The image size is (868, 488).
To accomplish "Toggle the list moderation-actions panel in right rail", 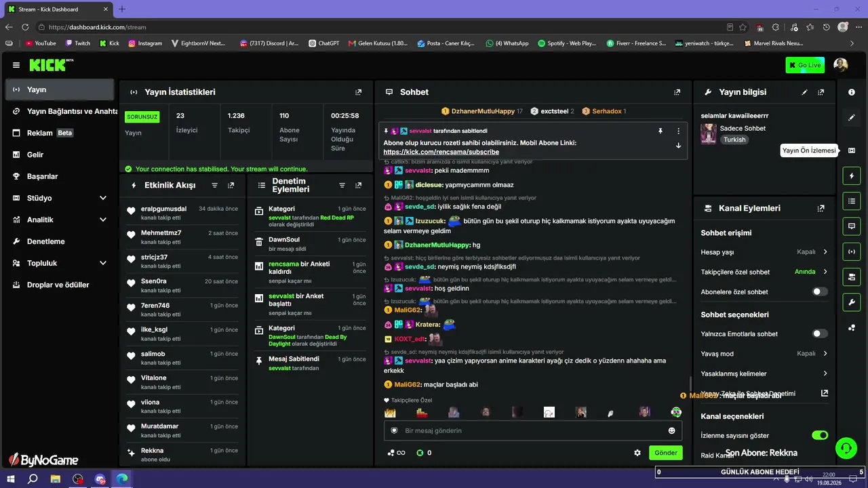I will [852, 201].
